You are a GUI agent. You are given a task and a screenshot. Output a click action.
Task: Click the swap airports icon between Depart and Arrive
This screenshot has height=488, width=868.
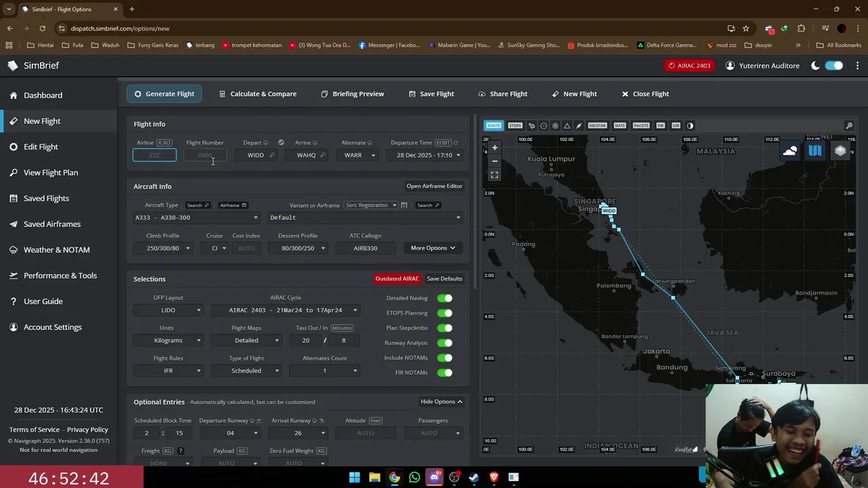point(281,142)
